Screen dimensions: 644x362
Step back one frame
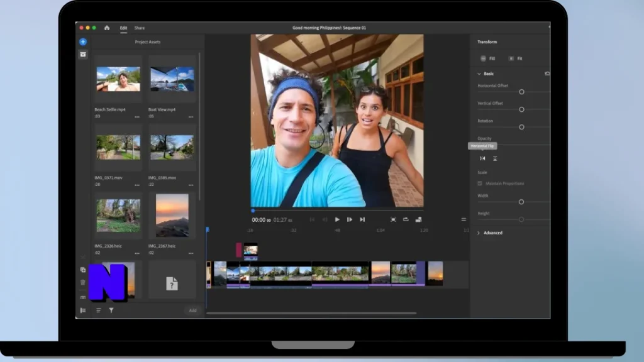click(x=325, y=219)
